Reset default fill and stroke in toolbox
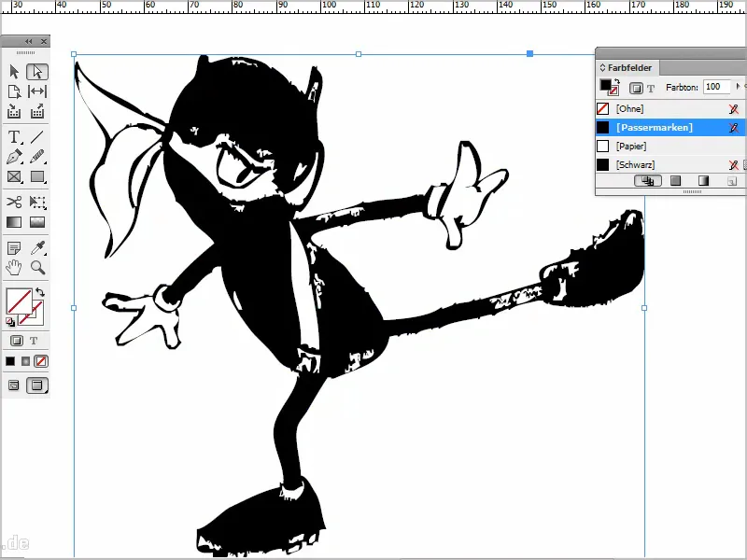This screenshot has width=747, height=560. point(10,322)
